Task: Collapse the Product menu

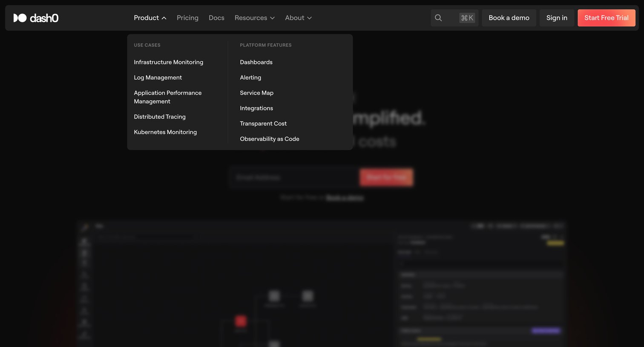Action: coord(150,18)
